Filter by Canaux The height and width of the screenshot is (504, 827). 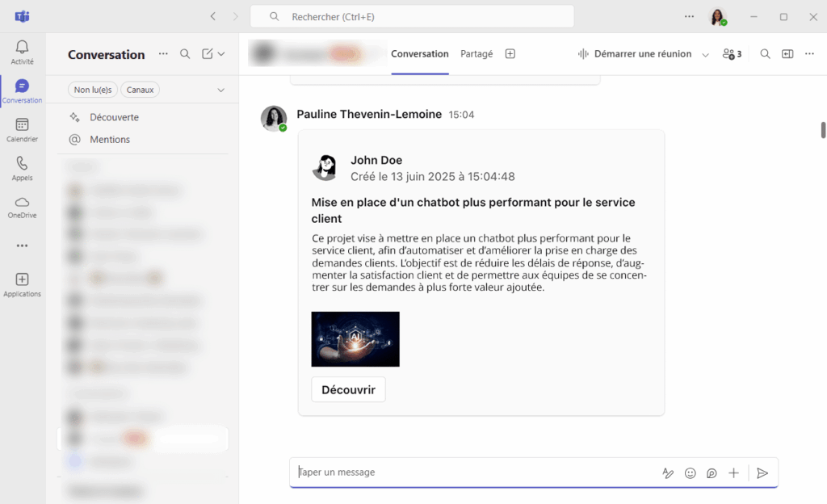(x=140, y=90)
